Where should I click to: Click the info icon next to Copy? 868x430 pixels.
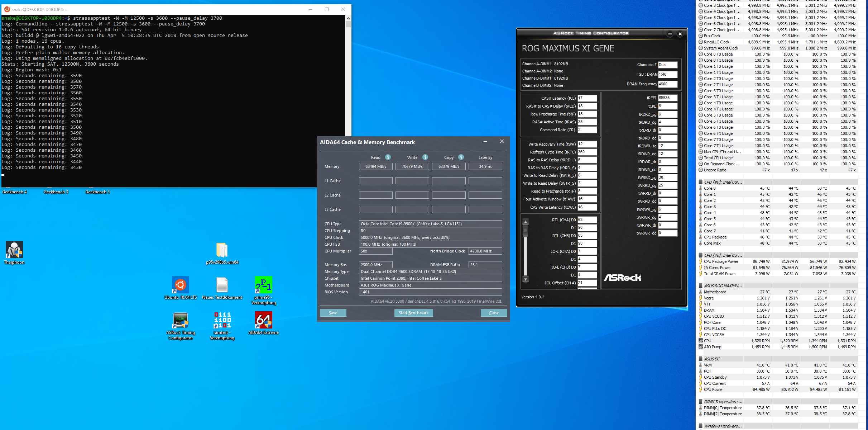(461, 157)
